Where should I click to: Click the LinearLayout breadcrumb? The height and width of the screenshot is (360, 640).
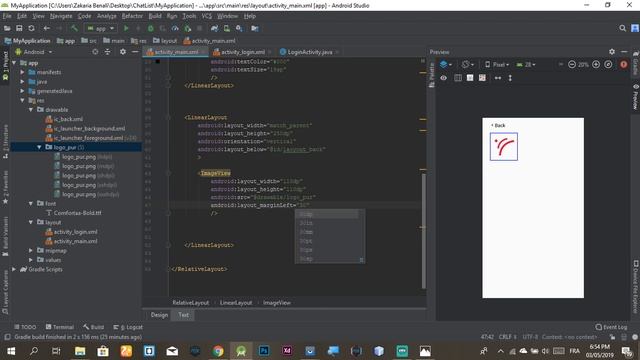[236, 302]
